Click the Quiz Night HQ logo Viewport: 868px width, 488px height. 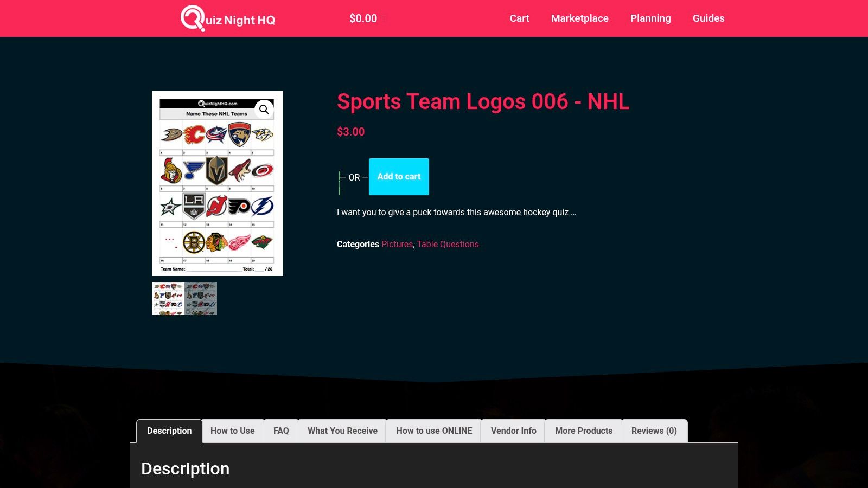coord(227,18)
